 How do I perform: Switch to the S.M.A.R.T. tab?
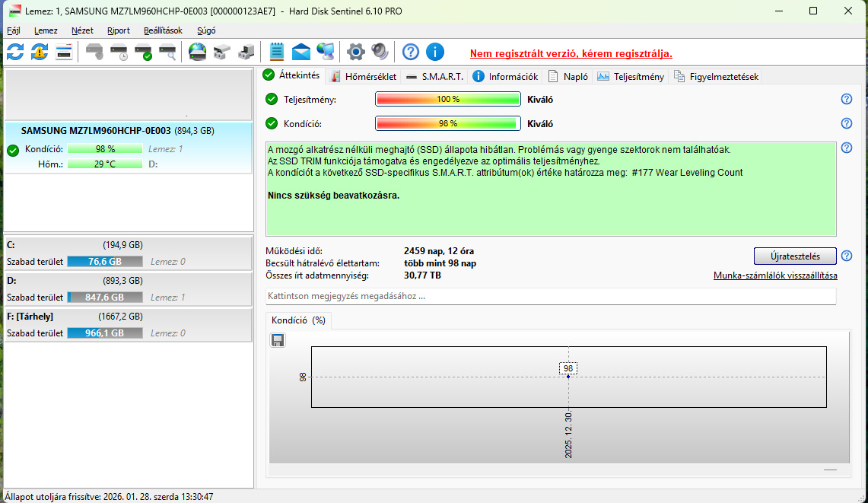(x=435, y=77)
